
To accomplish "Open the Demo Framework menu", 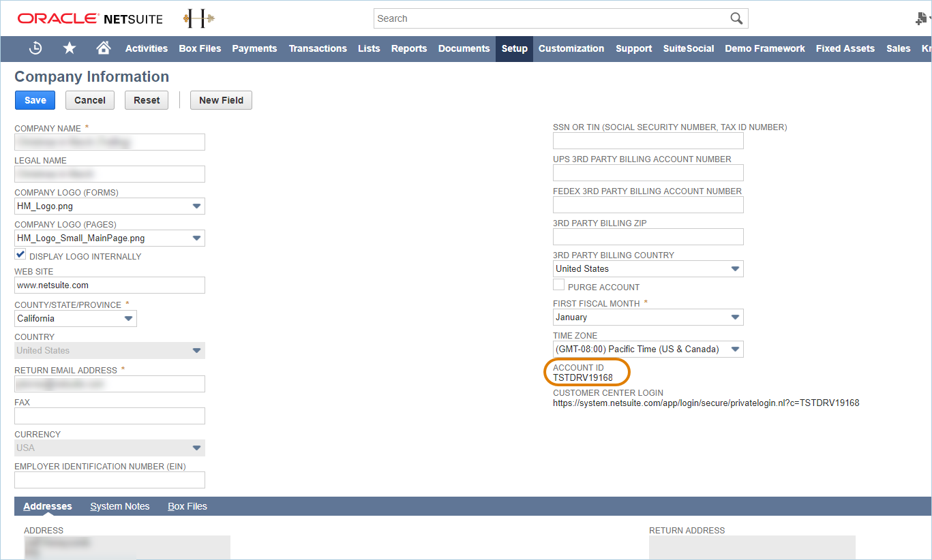I will point(765,48).
